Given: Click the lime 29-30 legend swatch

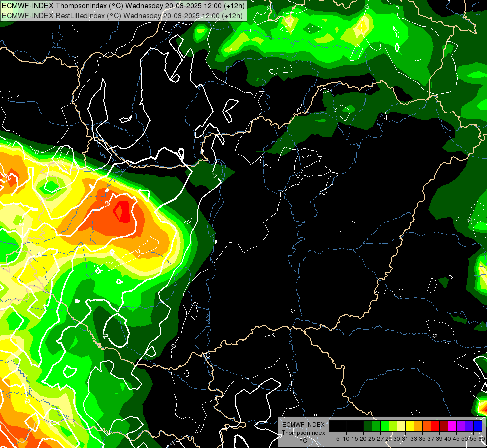Looking at the screenshot, I should tap(393, 426).
